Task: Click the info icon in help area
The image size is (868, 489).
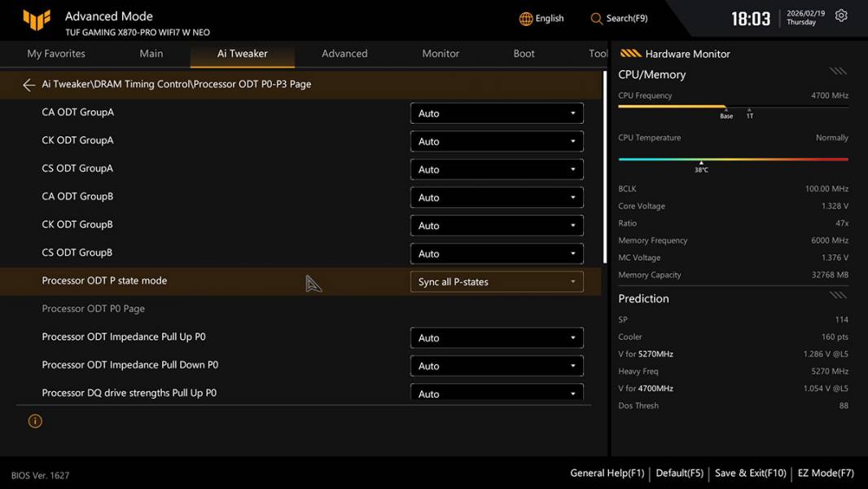Action: 35,421
